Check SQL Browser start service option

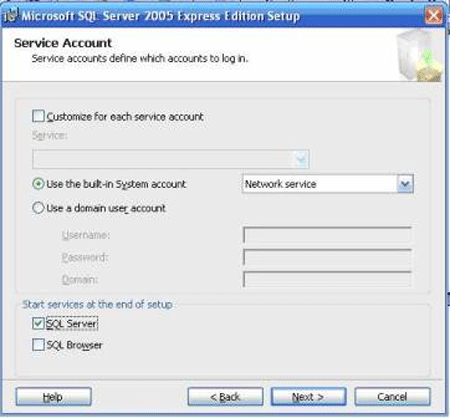(x=38, y=345)
